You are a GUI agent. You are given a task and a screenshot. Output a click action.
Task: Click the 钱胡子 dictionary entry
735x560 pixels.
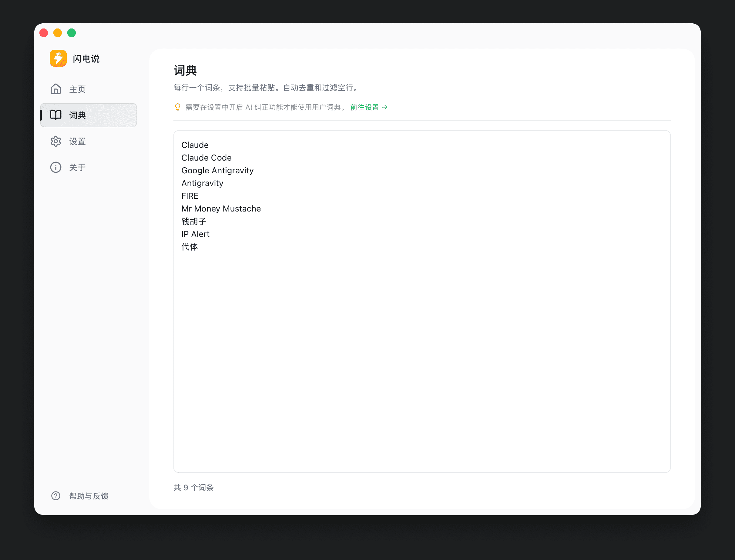click(194, 221)
